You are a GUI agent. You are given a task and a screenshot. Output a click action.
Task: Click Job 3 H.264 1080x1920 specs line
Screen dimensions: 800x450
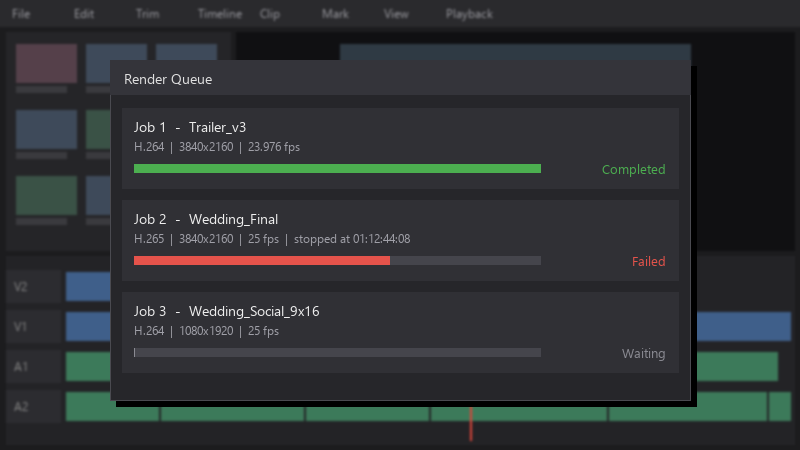206,331
